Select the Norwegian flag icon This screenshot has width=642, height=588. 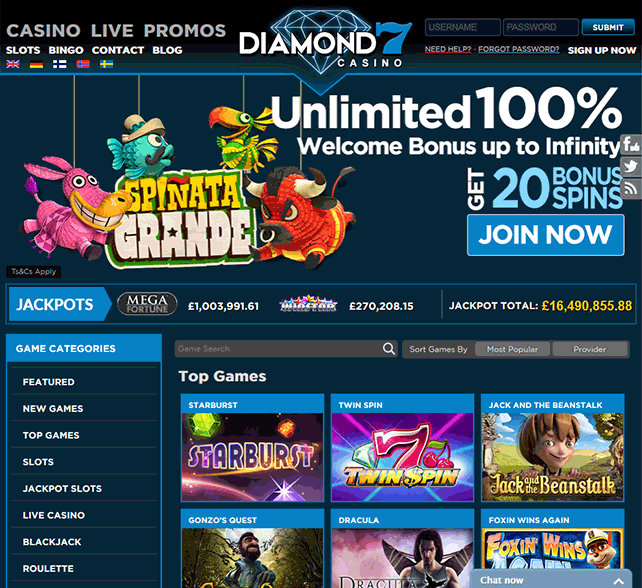[x=83, y=64]
